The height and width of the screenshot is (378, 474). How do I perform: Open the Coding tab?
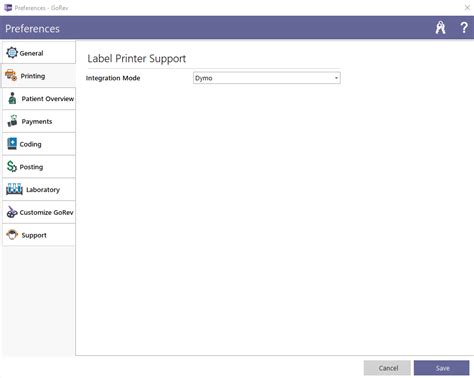[x=39, y=144]
